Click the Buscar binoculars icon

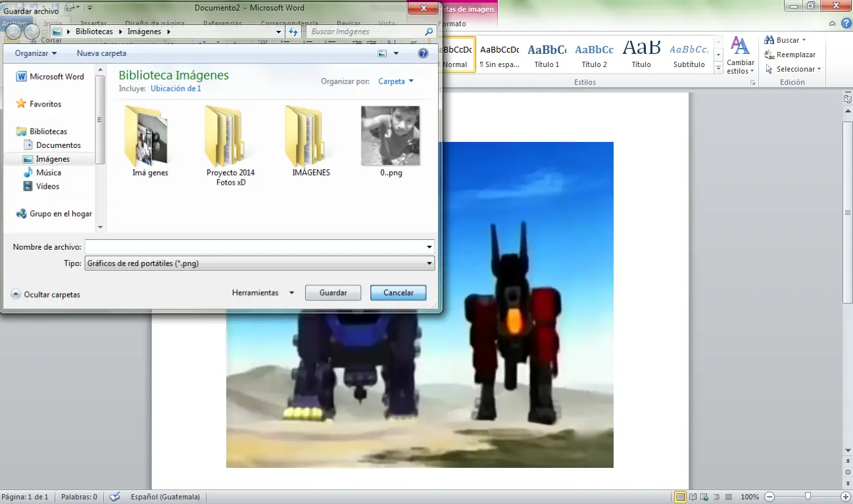pos(769,40)
